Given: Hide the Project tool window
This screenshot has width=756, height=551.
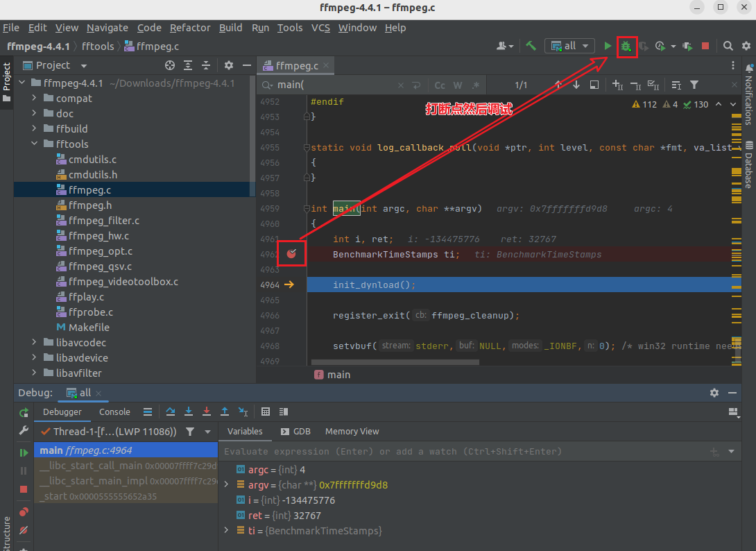Looking at the screenshot, I should coord(247,65).
